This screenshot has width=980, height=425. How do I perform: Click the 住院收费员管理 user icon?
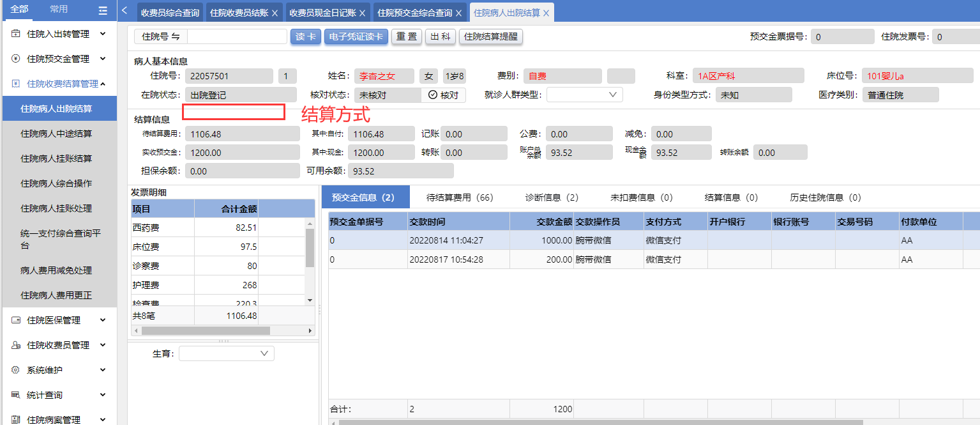click(x=16, y=345)
